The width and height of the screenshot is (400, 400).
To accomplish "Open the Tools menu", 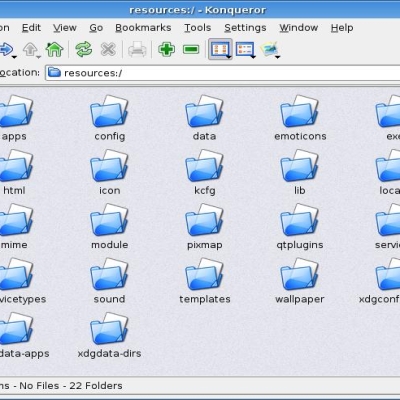I will [x=198, y=28].
